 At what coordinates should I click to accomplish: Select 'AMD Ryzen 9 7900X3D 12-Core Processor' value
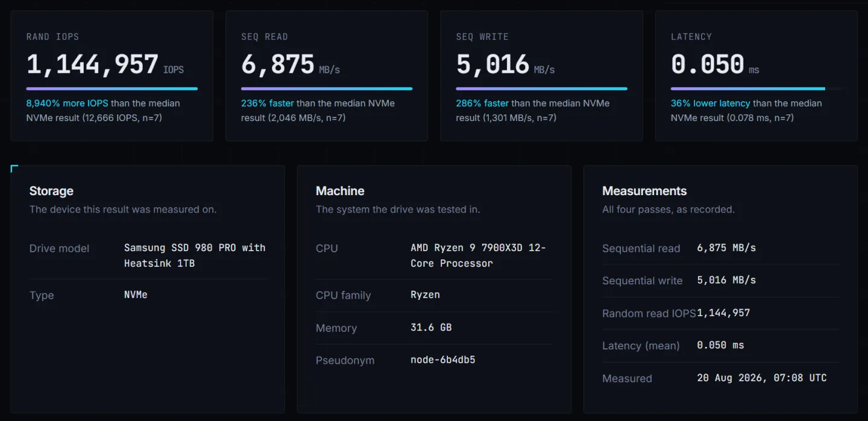point(478,255)
